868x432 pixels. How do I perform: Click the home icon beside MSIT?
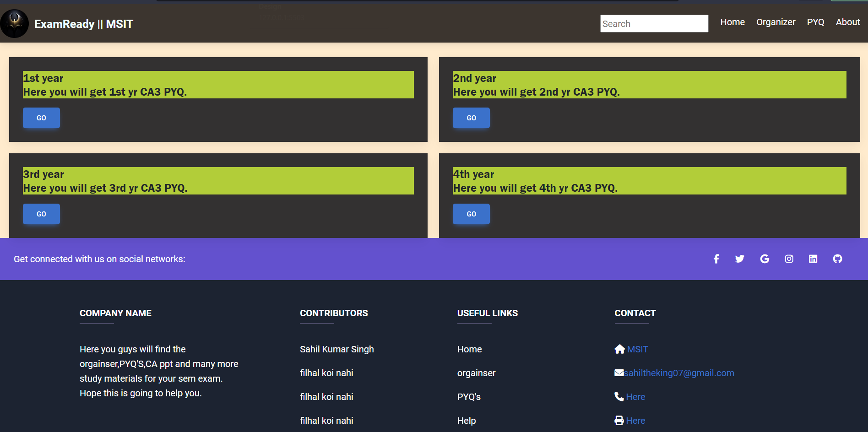(x=619, y=349)
